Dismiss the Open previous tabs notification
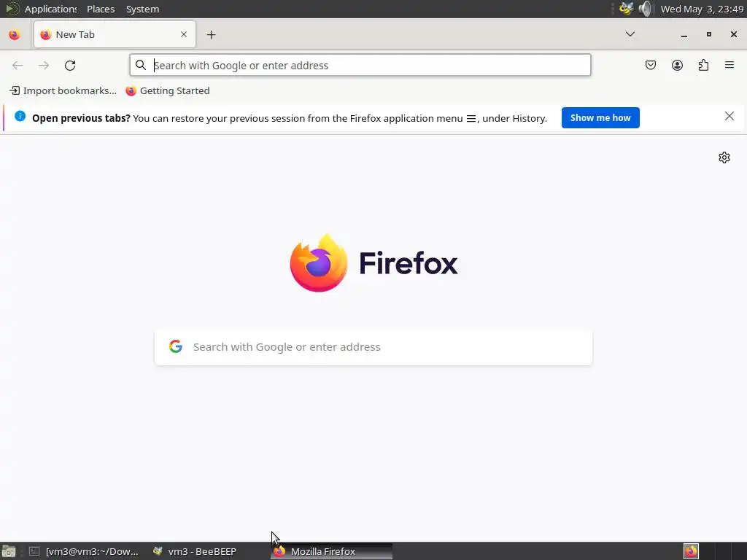747x560 pixels. click(729, 116)
